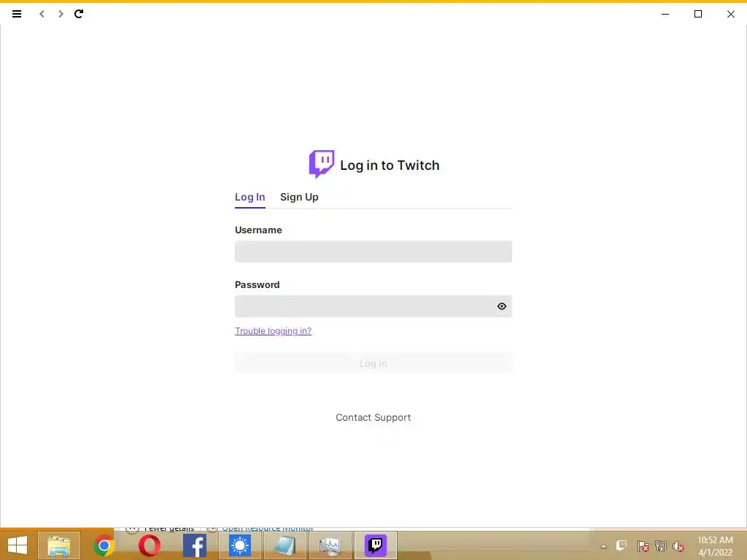Reload the page with the refresh icon
This screenshot has width=747, height=560.
click(x=79, y=14)
